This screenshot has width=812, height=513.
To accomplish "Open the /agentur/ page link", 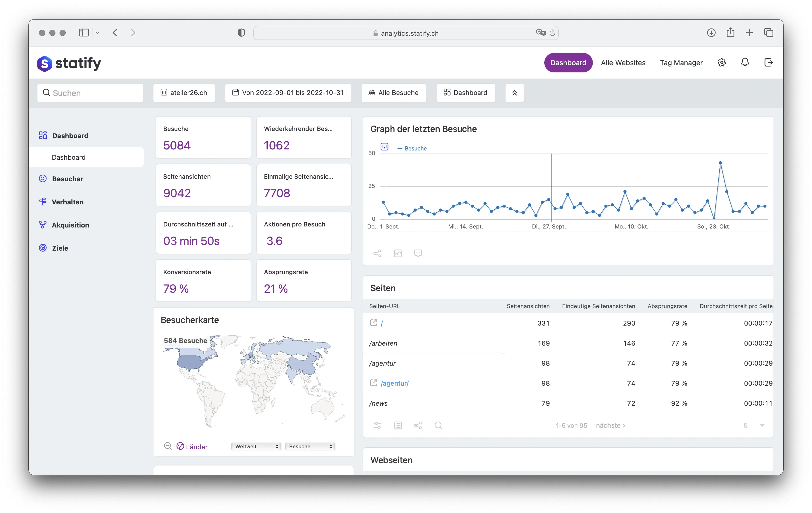I will pos(394,383).
